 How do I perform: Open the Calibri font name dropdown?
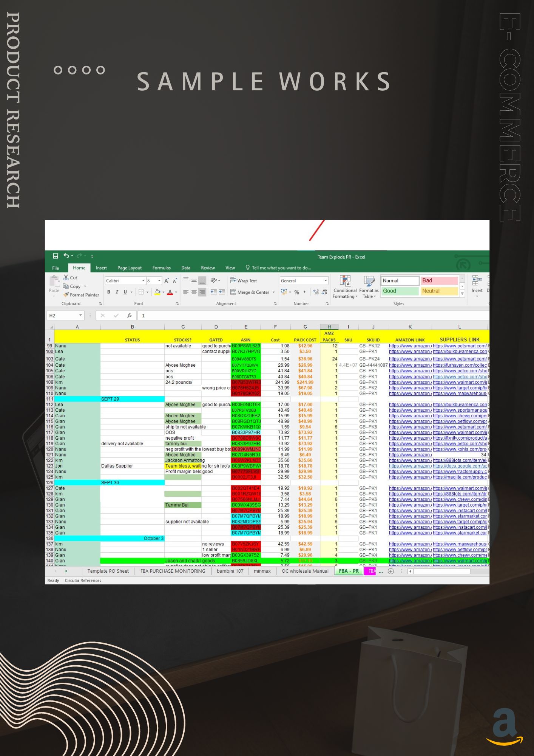point(143,281)
